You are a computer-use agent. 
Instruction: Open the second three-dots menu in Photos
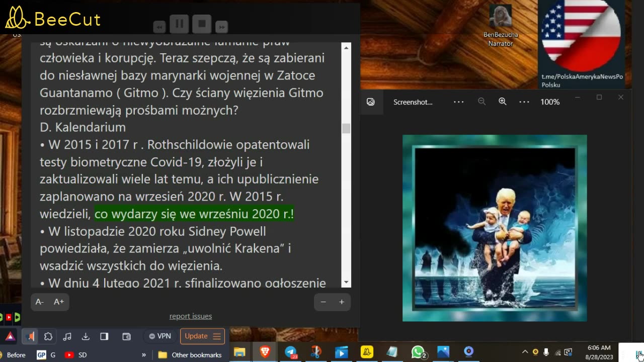coord(524,102)
